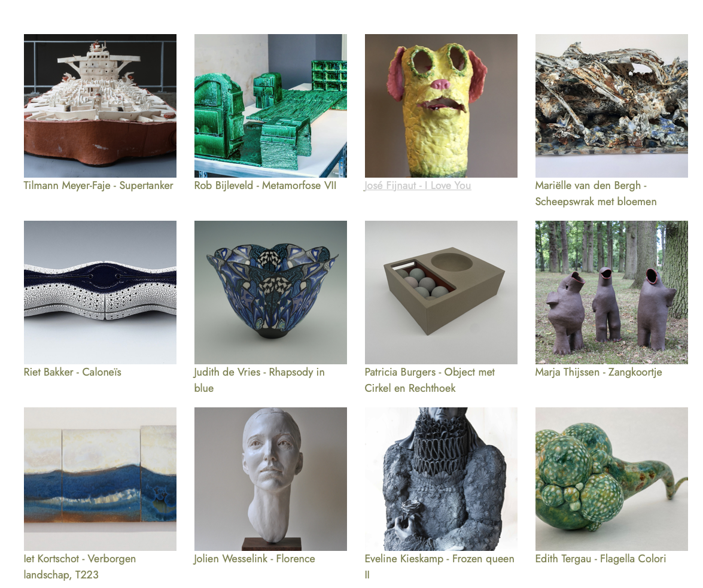Open the Supertanker ship sculpture thumbnail
Screen dimensions: 703x588
tap(100, 106)
